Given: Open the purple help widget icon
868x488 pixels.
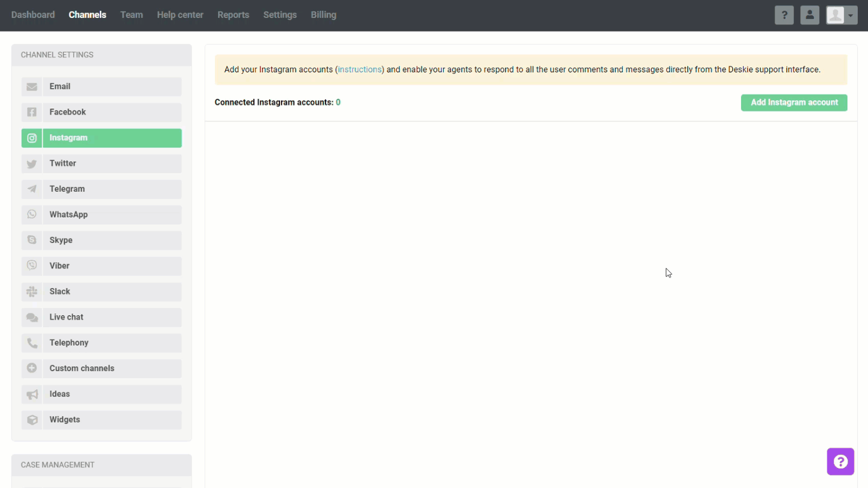Looking at the screenshot, I should point(840,461).
